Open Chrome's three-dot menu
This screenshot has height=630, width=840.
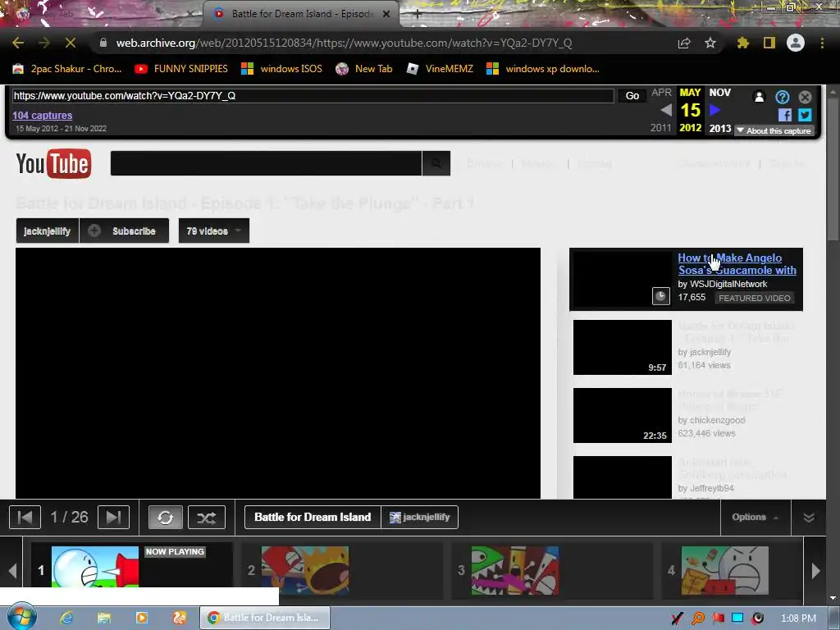[822, 43]
